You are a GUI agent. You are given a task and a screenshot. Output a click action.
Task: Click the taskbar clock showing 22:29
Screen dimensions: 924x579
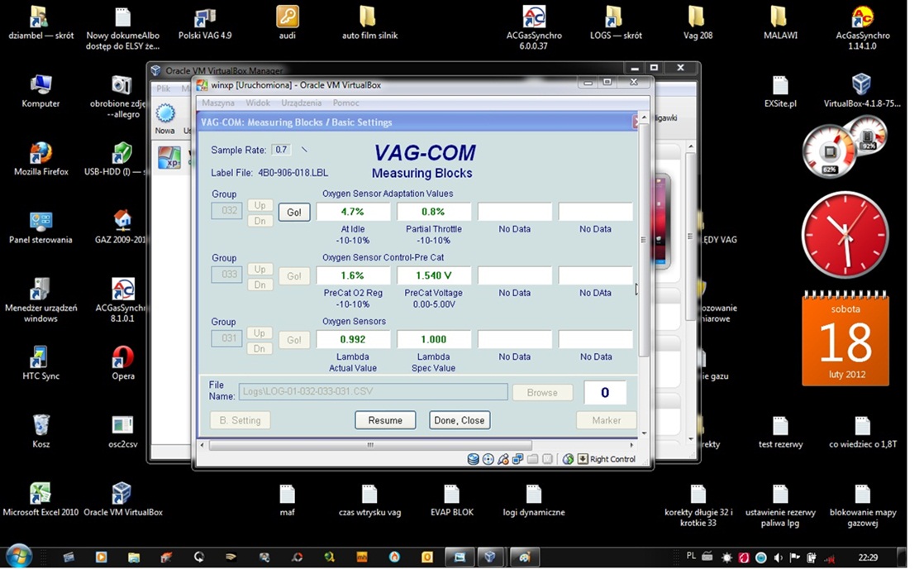[x=868, y=557]
